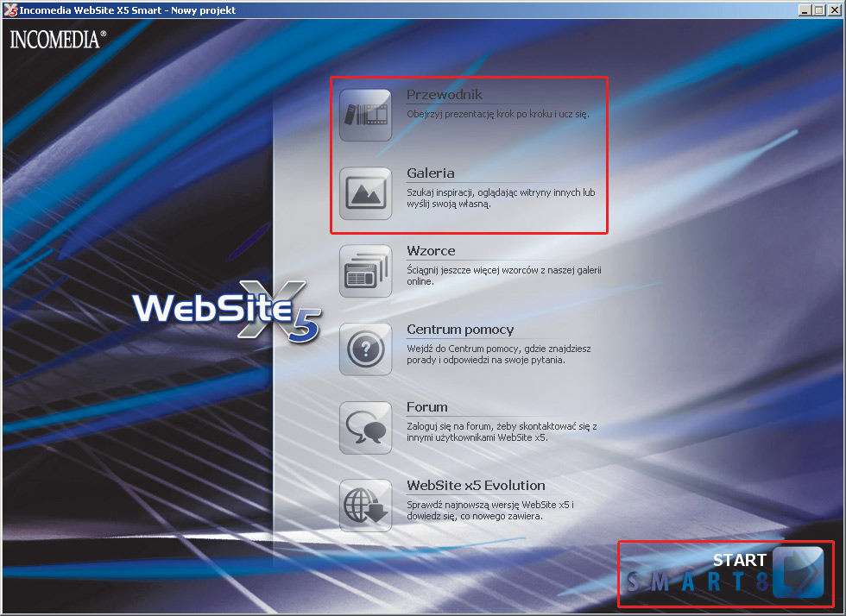Open the Przewodnik heading link
846x616 pixels.
tap(445, 95)
